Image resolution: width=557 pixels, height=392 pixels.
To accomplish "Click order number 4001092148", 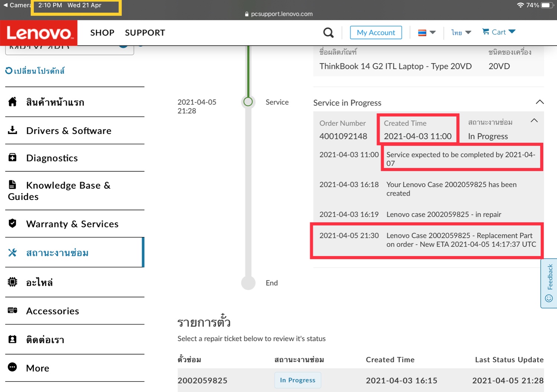I will (343, 136).
